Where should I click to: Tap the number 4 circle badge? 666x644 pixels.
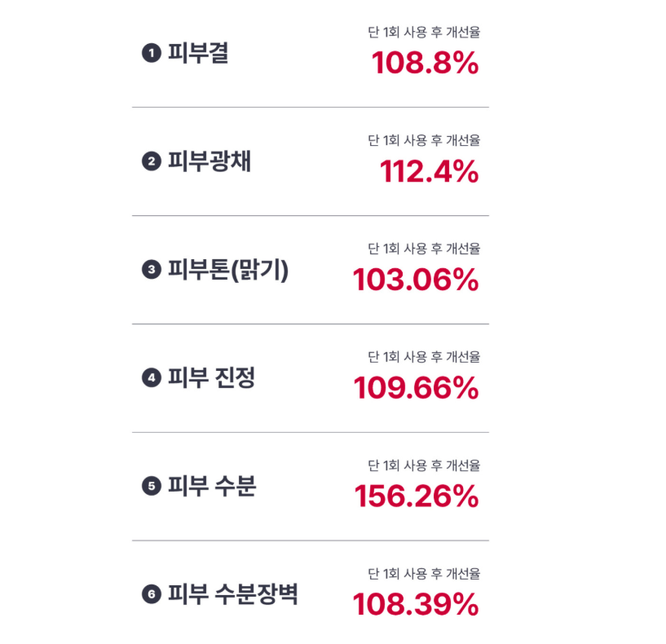[150, 378]
